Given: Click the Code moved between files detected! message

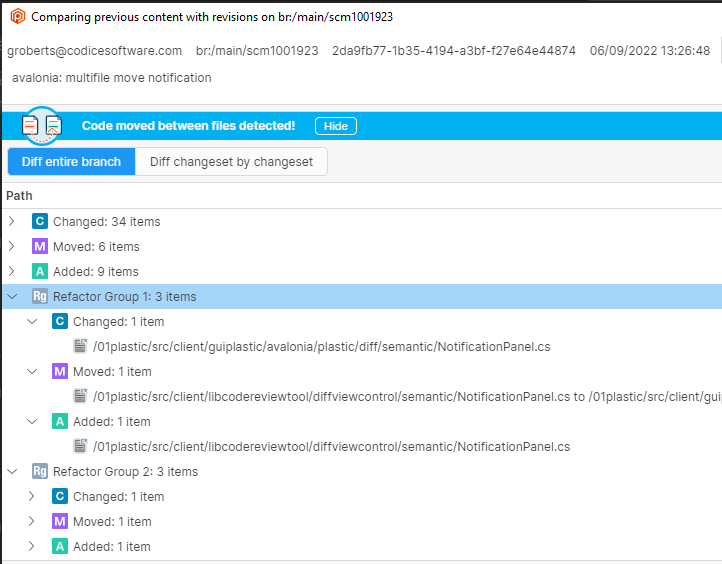Looking at the screenshot, I should click(188, 126).
